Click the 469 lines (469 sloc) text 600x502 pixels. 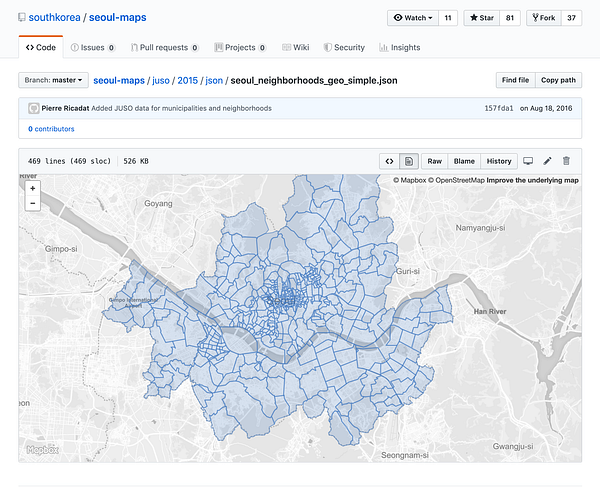[x=69, y=161]
